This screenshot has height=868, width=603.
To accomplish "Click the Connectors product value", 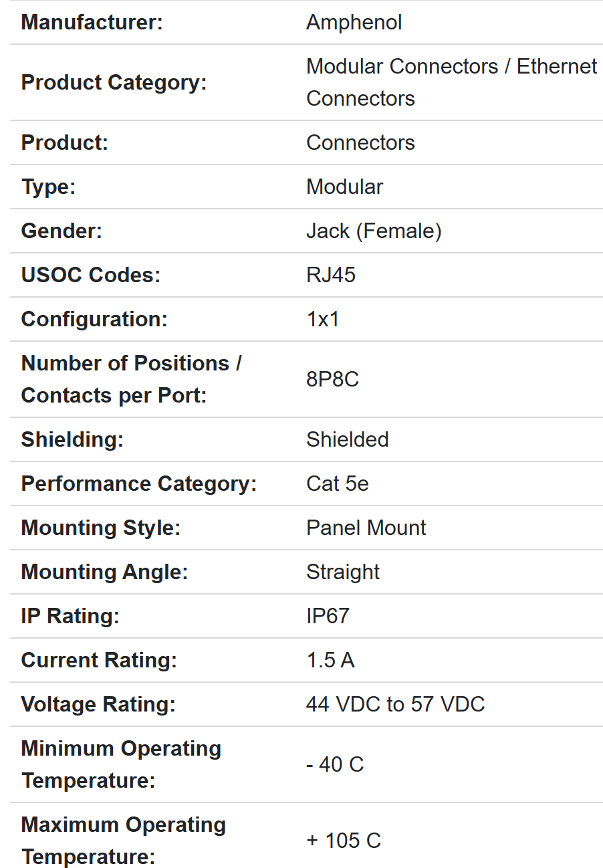I will coord(360,142).
